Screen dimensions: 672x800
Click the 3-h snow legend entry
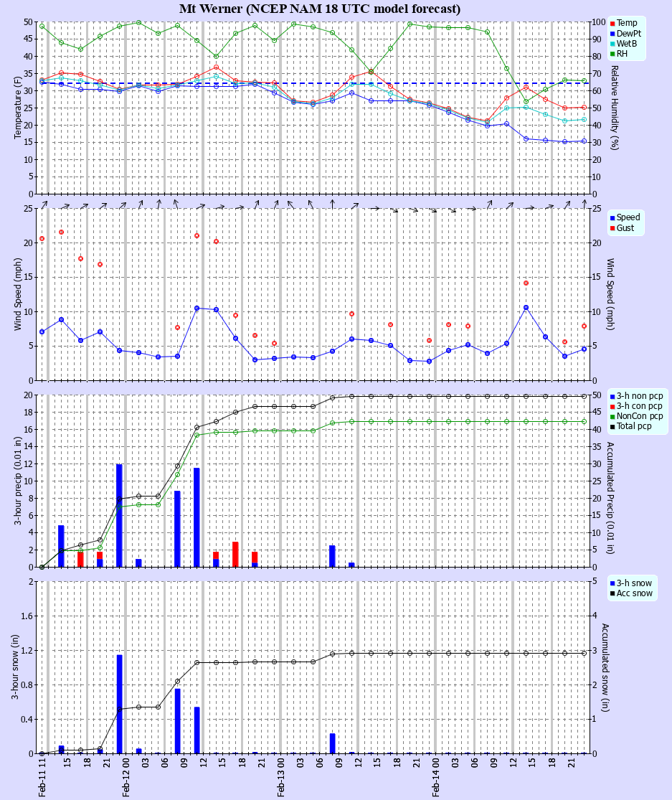point(633,583)
